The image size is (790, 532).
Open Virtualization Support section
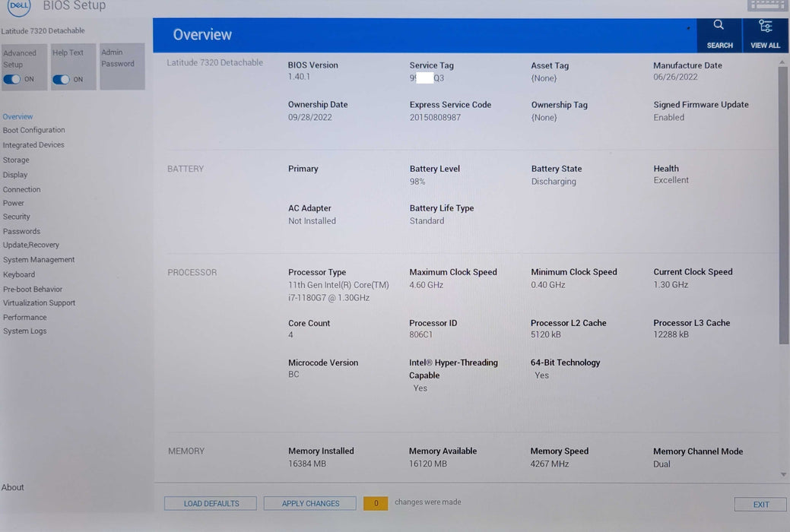pos(40,302)
